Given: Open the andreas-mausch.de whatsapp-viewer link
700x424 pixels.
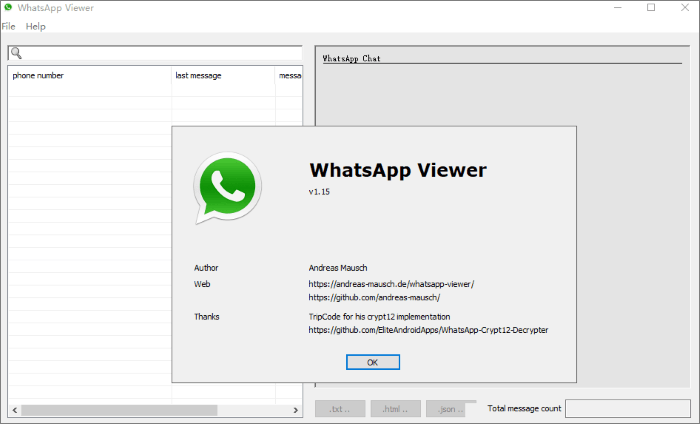Looking at the screenshot, I should click(391, 284).
